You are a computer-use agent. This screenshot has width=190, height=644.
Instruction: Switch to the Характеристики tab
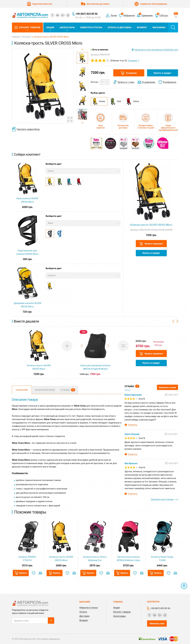pyautogui.click(x=45, y=390)
